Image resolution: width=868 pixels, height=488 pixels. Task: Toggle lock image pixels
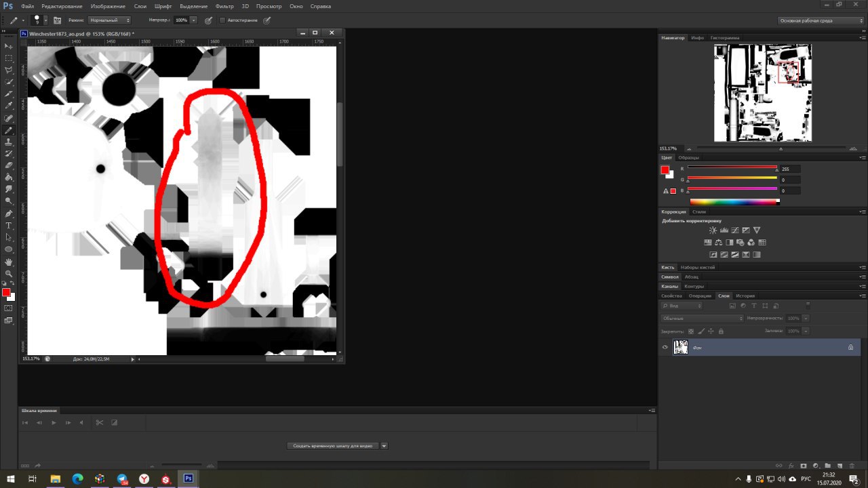(701, 331)
